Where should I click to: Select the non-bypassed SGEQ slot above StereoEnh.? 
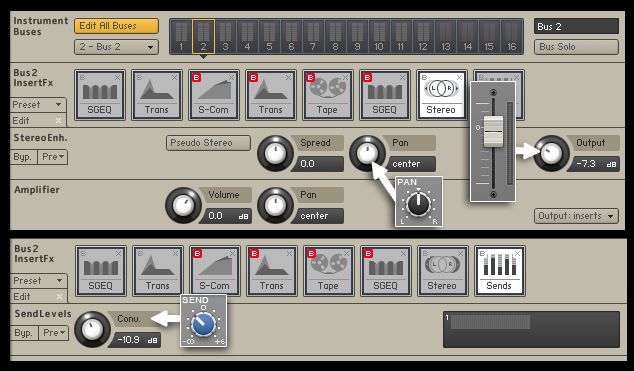point(99,95)
